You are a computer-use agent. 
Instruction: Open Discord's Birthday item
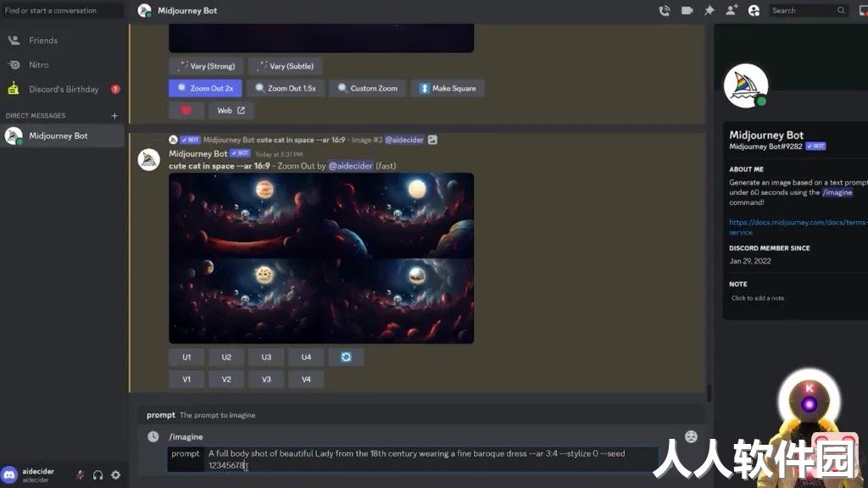tap(62, 89)
